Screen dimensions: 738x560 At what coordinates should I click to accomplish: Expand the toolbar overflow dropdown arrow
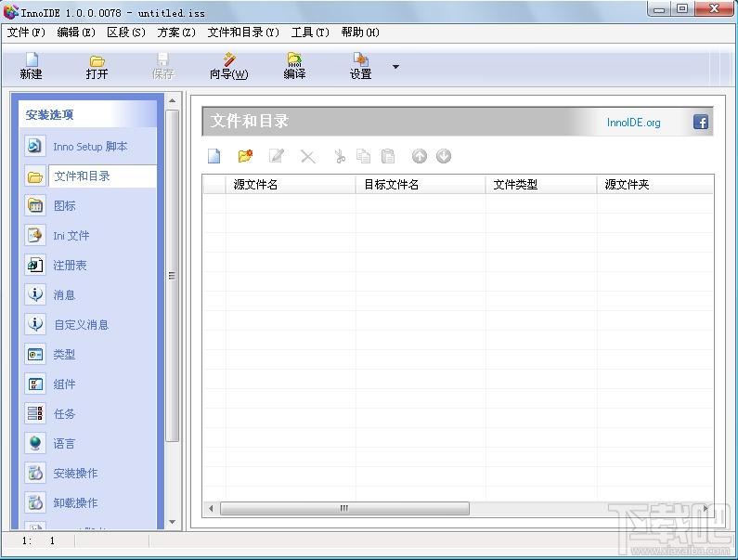[396, 67]
